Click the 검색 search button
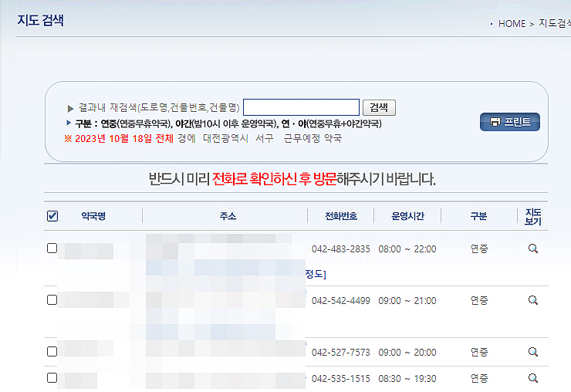Image resolution: width=571 pixels, height=392 pixels. 379,107
